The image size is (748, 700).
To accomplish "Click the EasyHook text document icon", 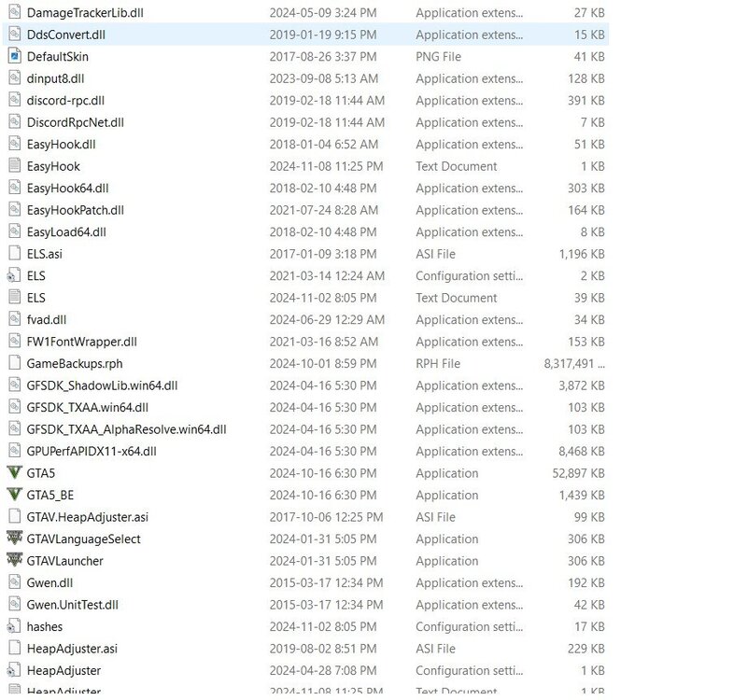I will tap(14, 166).
